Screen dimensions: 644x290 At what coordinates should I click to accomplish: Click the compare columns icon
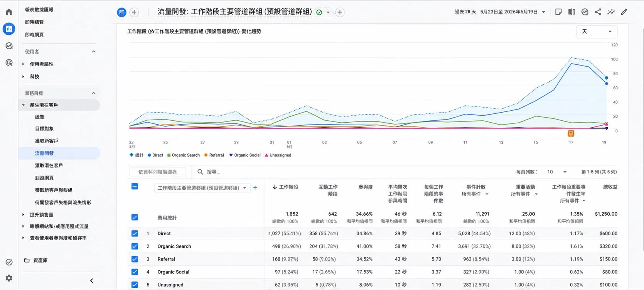572,12
